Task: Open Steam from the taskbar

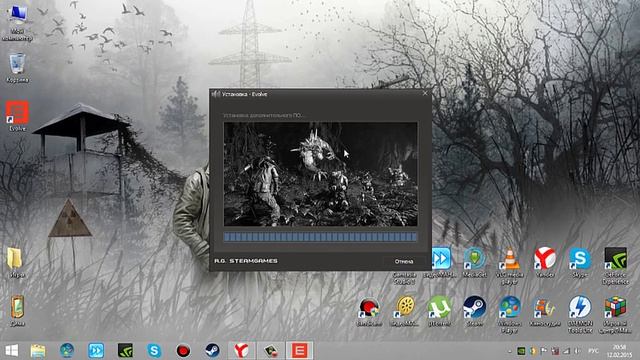Action: click(x=212, y=350)
